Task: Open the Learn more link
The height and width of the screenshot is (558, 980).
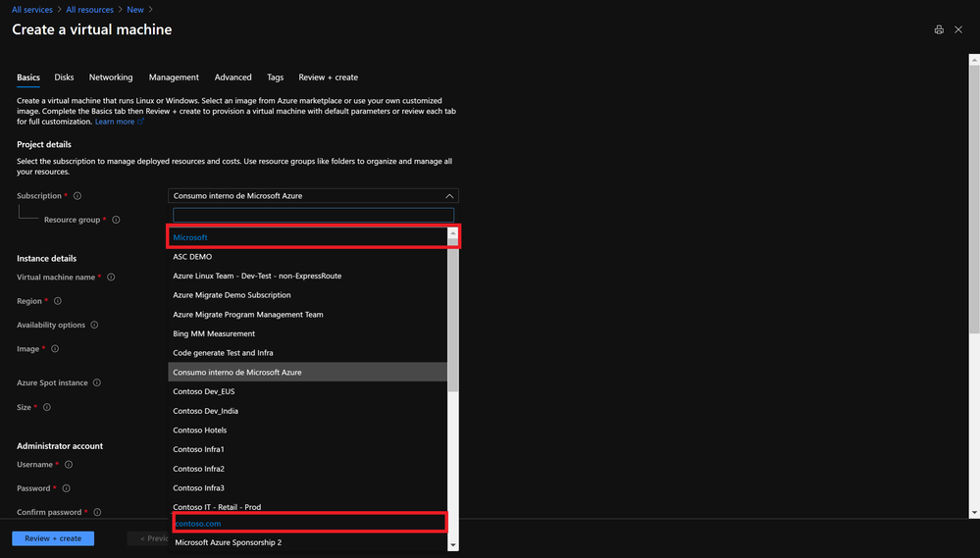Action: [115, 122]
